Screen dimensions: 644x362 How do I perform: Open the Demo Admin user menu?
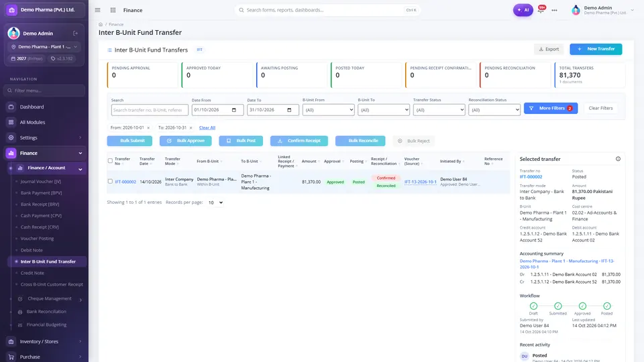603,10
